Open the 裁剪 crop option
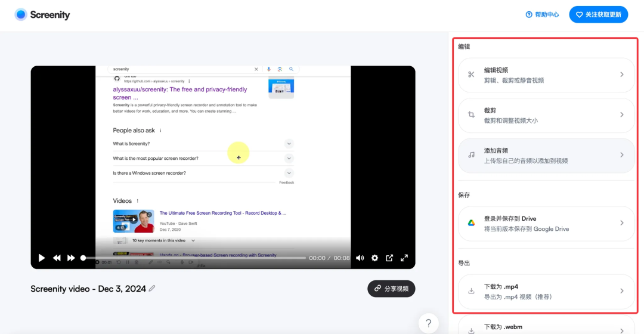 coord(546,115)
